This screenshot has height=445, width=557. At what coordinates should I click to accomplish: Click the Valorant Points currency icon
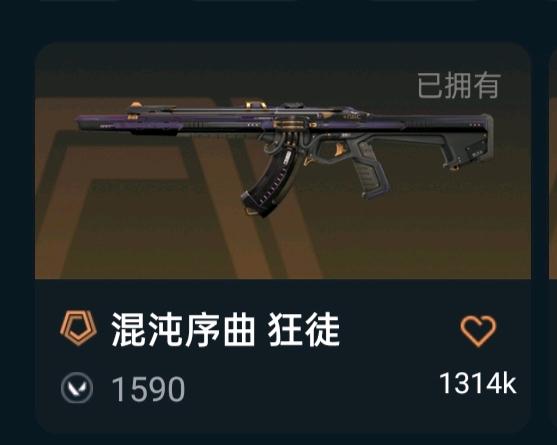click(x=77, y=389)
